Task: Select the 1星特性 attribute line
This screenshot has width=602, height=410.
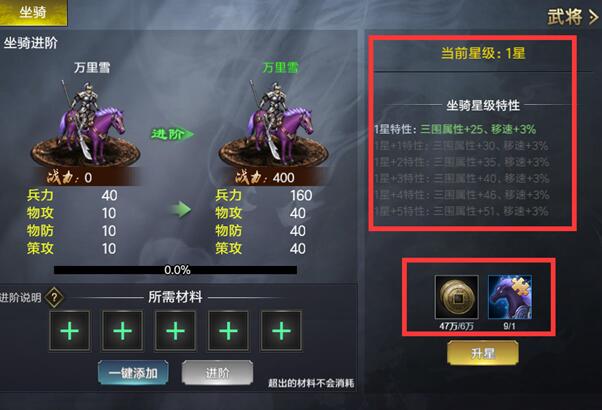Action: (455, 129)
